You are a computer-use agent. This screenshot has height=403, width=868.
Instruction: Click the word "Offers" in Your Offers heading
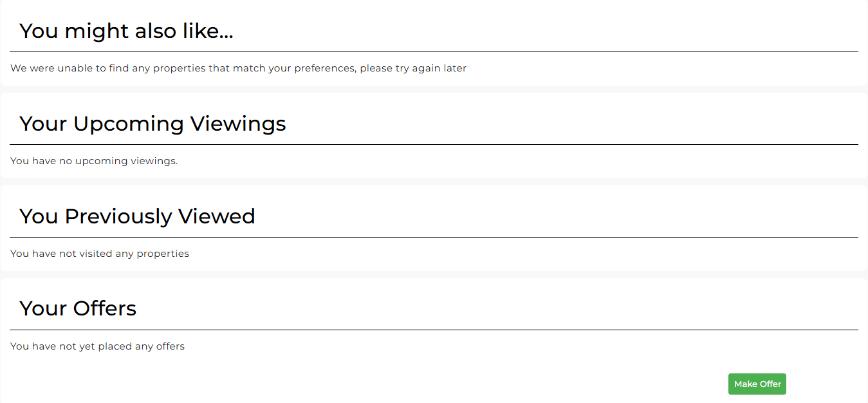pyautogui.click(x=105, y=309)
